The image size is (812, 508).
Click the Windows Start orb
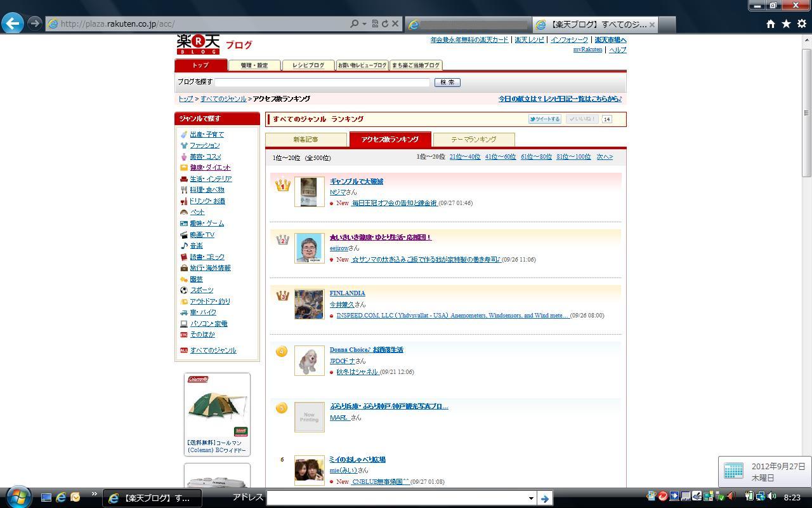click(x=17, y=497)
